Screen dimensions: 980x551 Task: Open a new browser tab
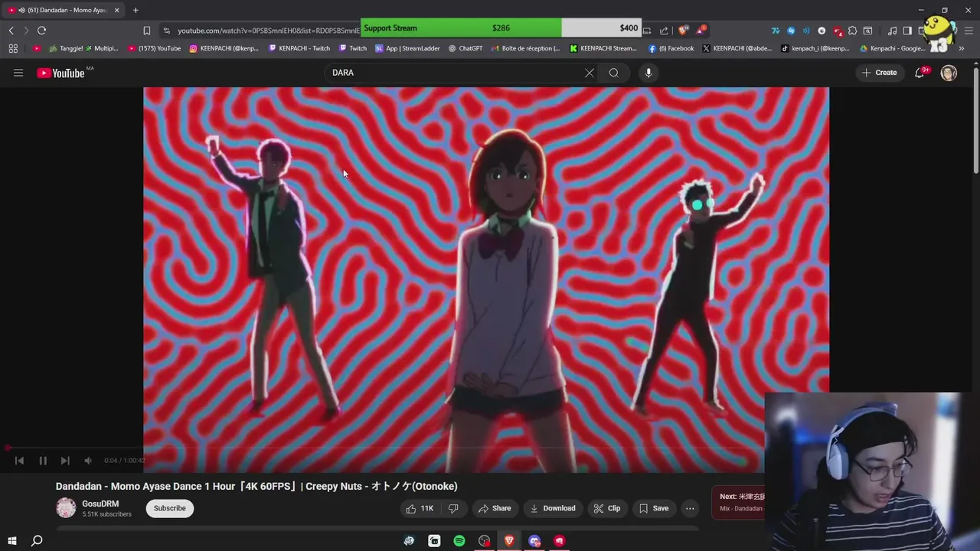click(136, 10)
